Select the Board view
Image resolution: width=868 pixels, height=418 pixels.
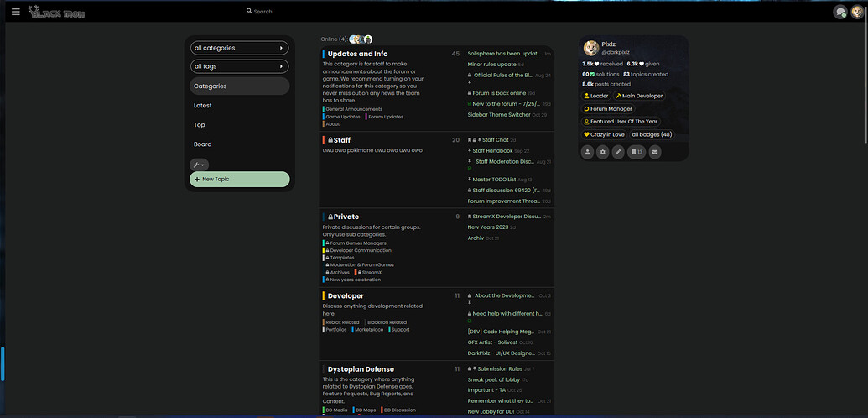click(202, 144)
